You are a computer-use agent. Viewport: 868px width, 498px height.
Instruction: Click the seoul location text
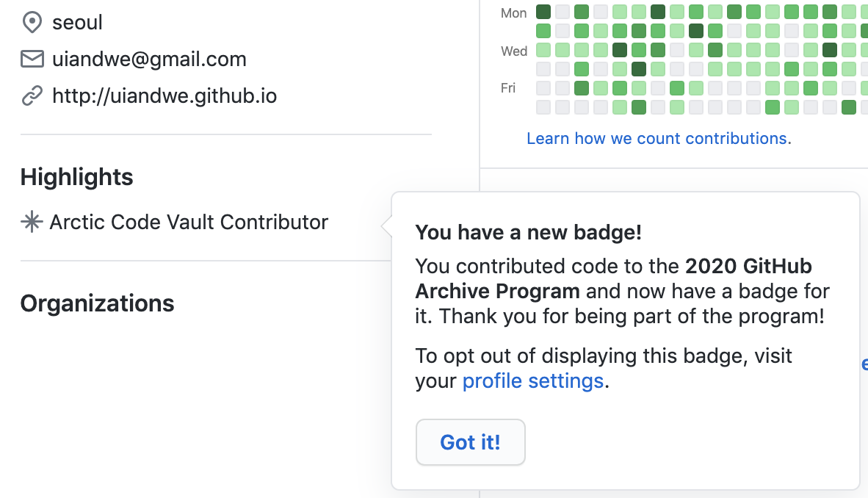77,23
